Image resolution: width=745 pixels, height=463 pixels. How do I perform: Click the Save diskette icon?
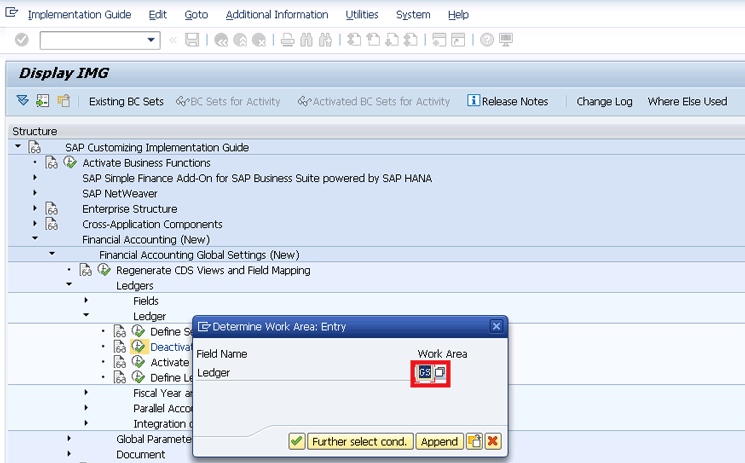[x=192, y=40]
